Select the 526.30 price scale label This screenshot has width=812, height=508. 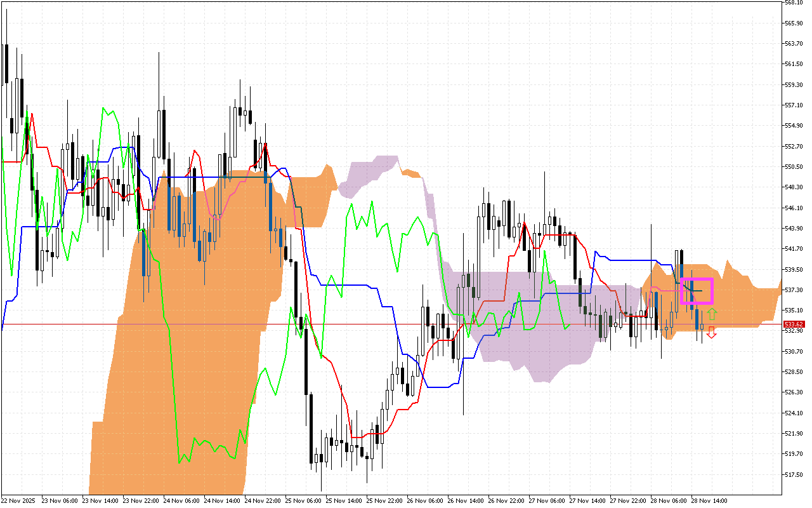(x=794, y=392)
